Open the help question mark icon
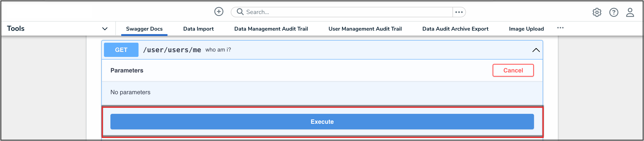 click(614, 12)
